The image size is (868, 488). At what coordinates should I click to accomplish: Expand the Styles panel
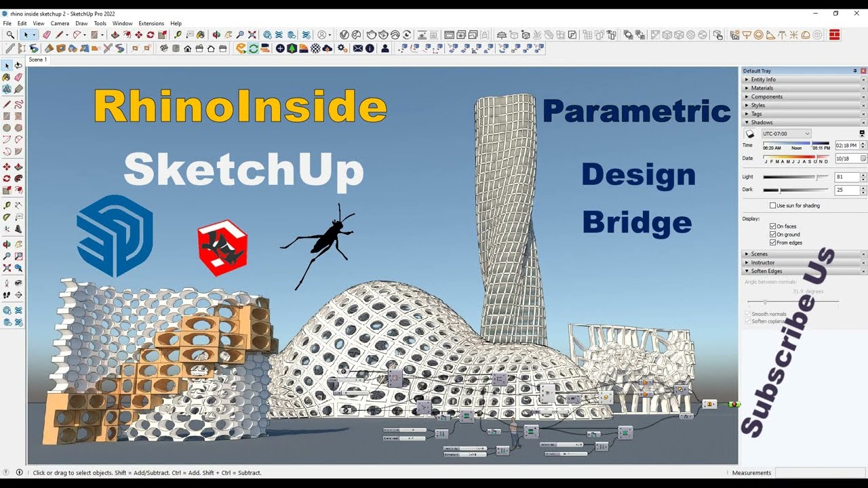click(x=801, y=105)
